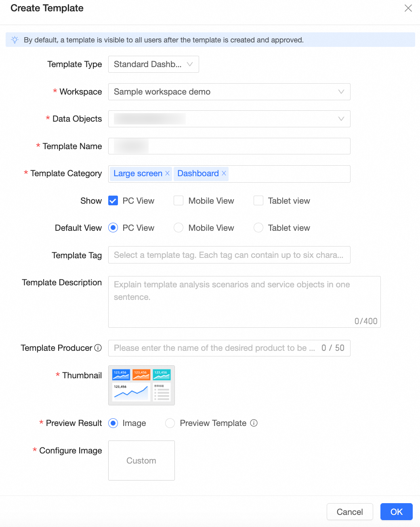Click the dashboard thumbnail image
The image size is (420, 527).
coord(141,385)
